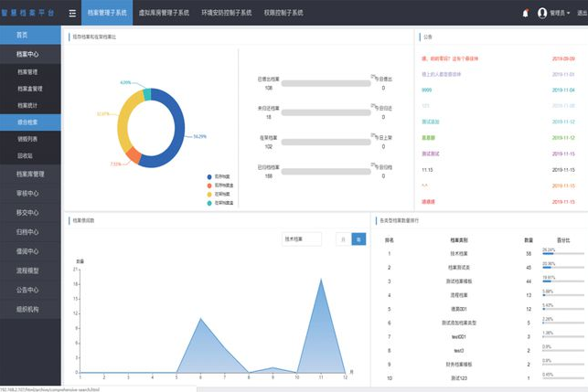Image resolution: width=588 pixels, height=392 pixels.
Task: Expand the 审核中心 sidebar section
Action: coord(30,193)
